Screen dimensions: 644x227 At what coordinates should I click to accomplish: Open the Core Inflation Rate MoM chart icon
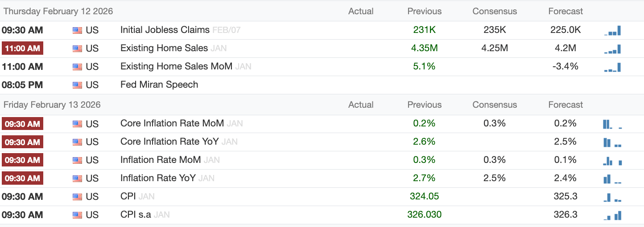[612, 124]
